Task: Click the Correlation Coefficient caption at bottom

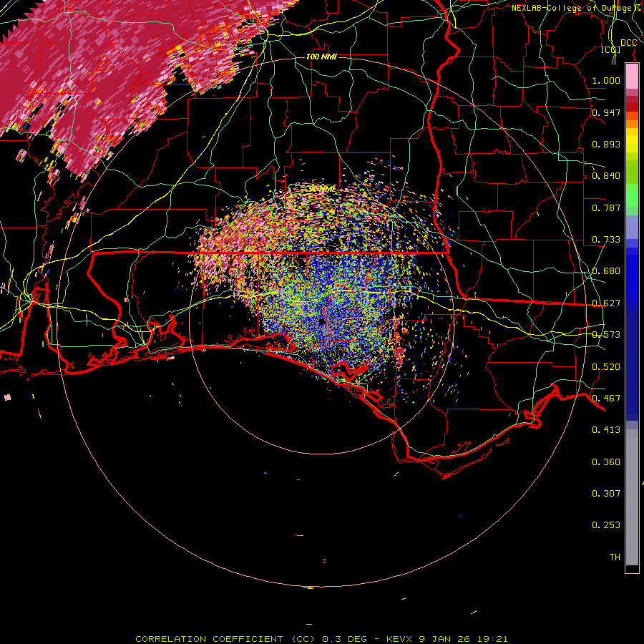Action: coord(321,639)
